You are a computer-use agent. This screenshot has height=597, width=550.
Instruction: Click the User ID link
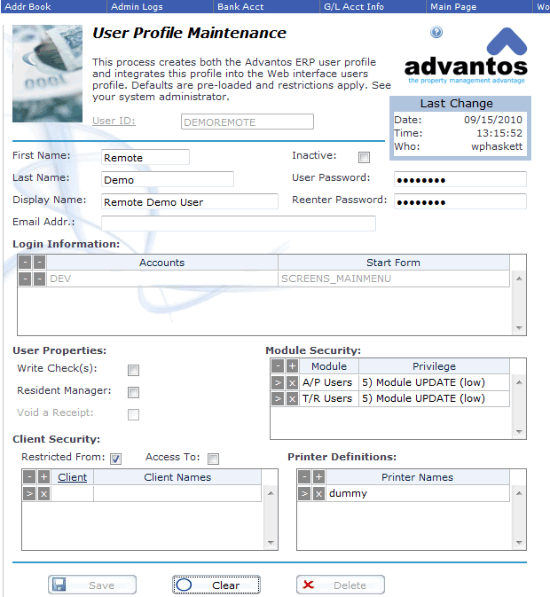point(114,121)
